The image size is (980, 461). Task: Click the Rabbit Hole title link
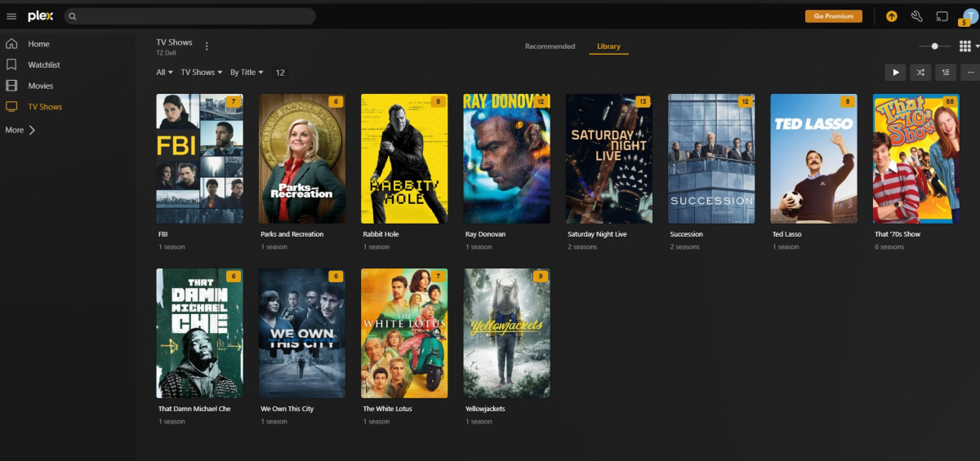click(381, 234)
